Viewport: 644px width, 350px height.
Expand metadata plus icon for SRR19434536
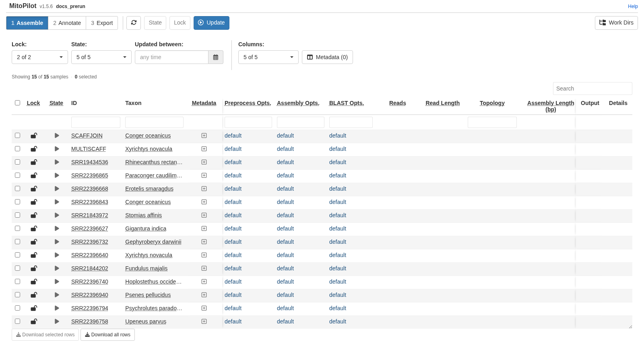(x=204, y=162)
